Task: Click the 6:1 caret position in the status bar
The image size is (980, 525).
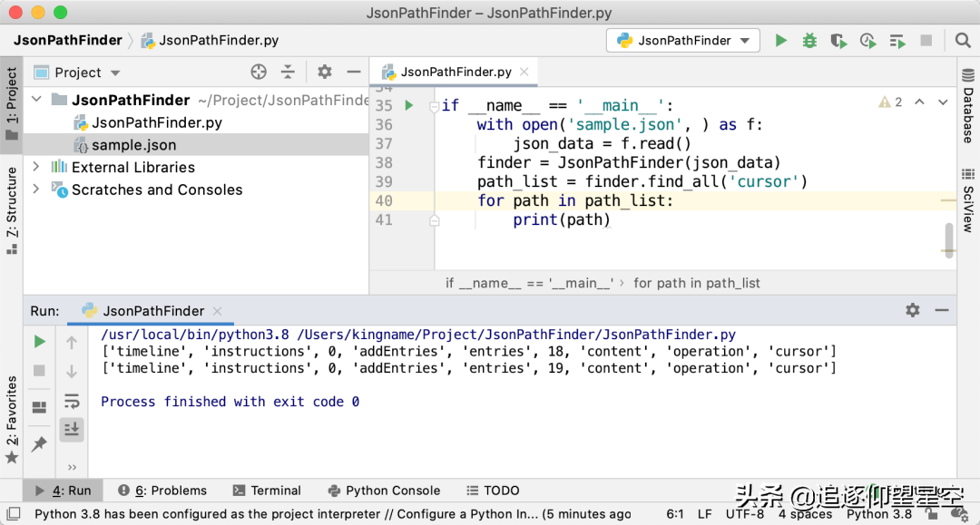Action: coord(674,514)
